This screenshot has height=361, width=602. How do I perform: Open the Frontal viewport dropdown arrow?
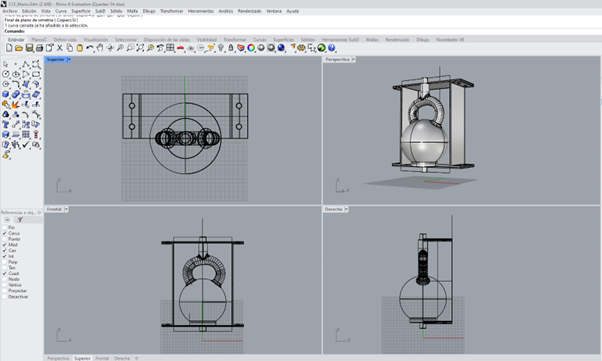pos(66,209)
